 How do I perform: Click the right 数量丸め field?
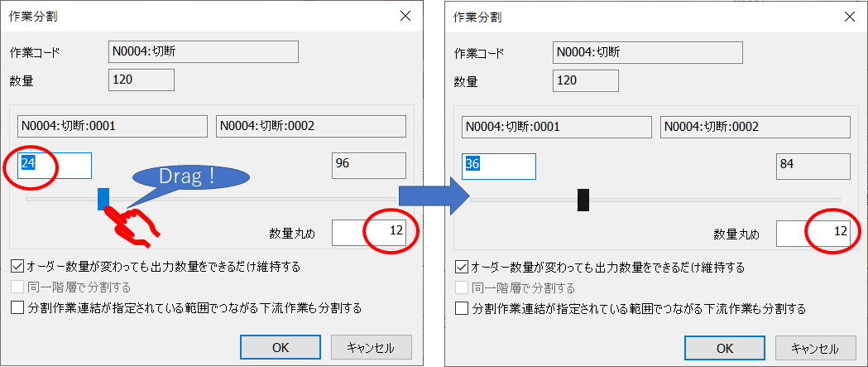coord(813,233)
